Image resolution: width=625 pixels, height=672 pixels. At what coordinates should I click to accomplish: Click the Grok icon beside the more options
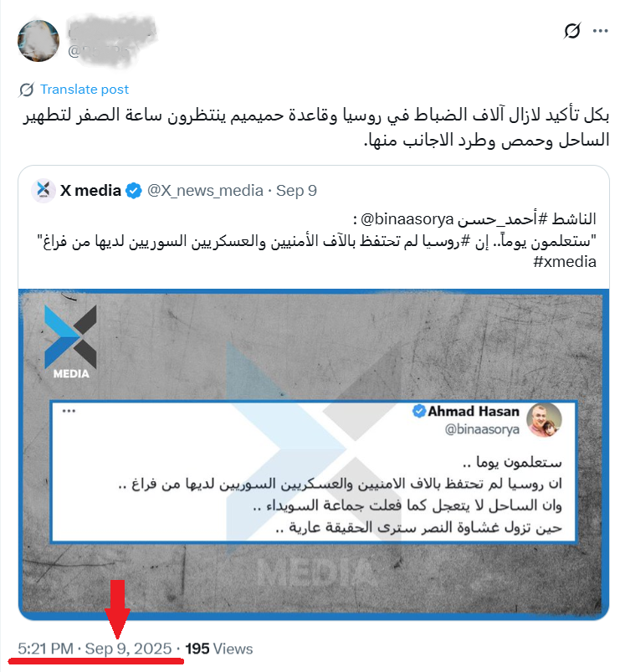572,30
